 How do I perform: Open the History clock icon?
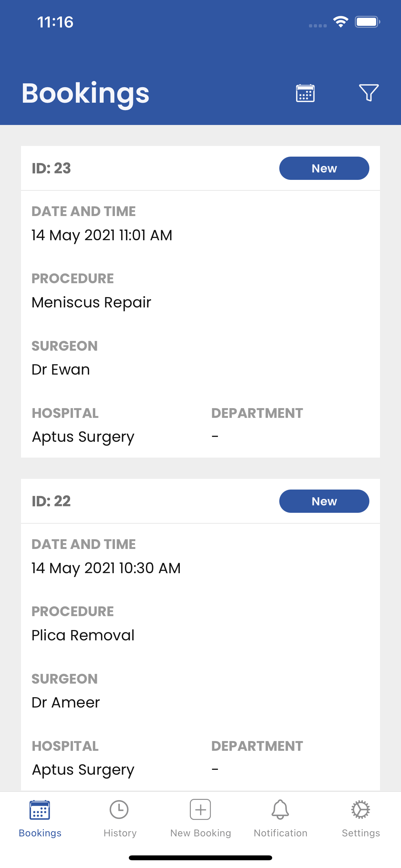[x=119, y=810]
